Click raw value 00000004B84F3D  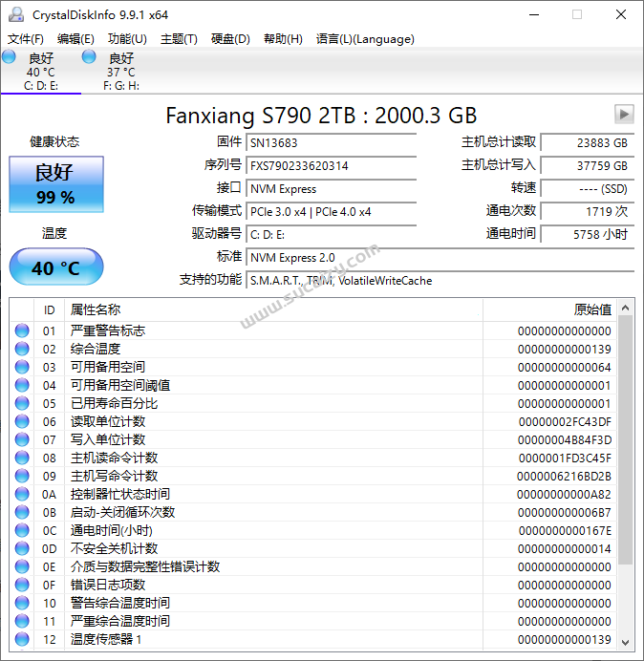click(x=565, y=439)
